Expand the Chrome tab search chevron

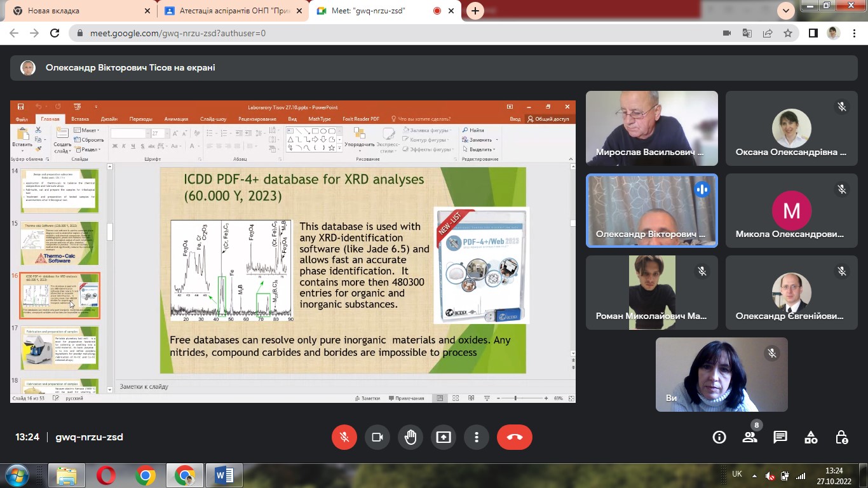click(x=786, y=10)
